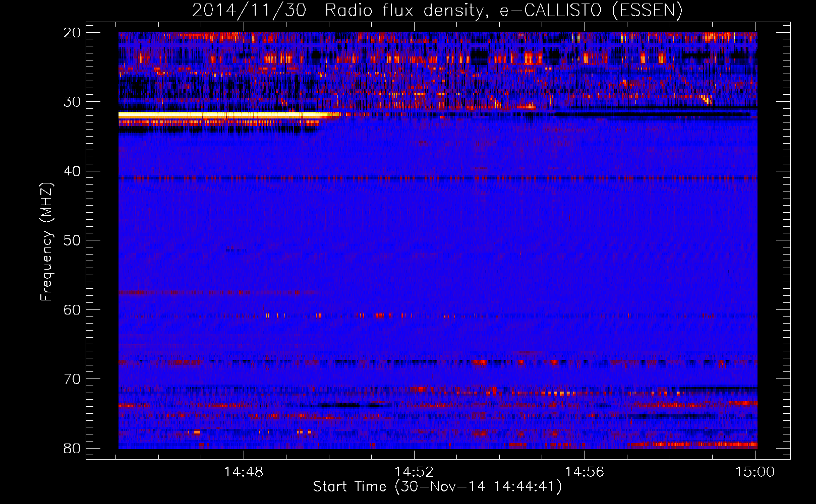Click the 80 frequency tick label

72,448
